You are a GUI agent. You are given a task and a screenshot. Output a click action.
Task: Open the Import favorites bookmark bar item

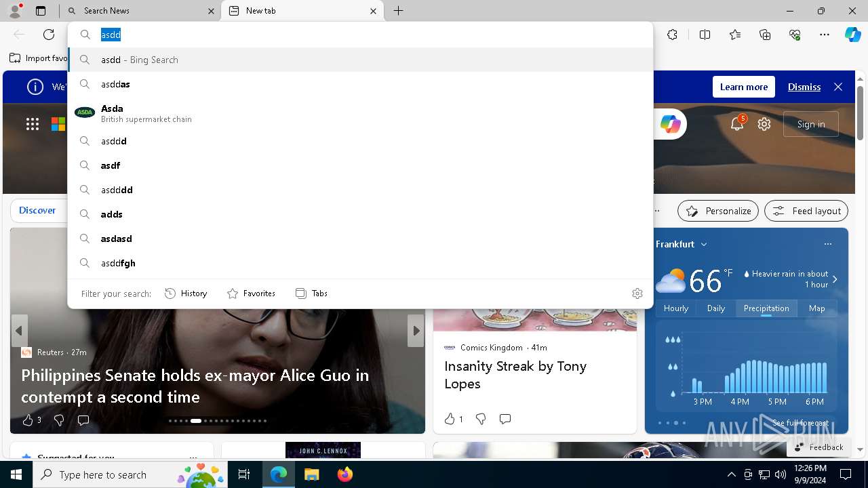coord(39,58)
